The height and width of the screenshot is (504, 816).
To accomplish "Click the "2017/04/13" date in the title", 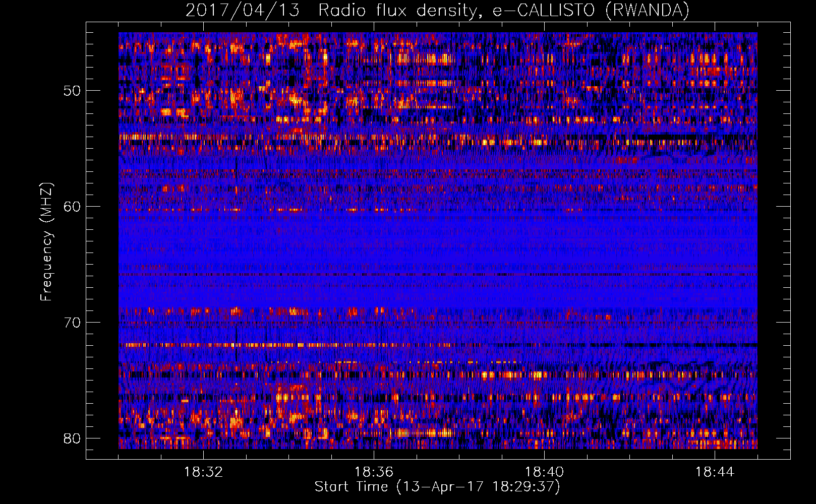I will 243,11.
